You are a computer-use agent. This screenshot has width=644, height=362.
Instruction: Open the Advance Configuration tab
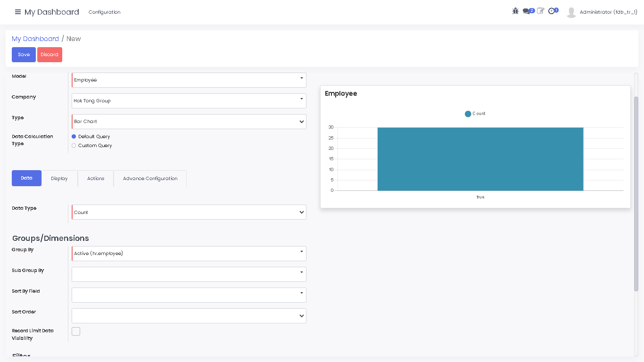point(150,179)
